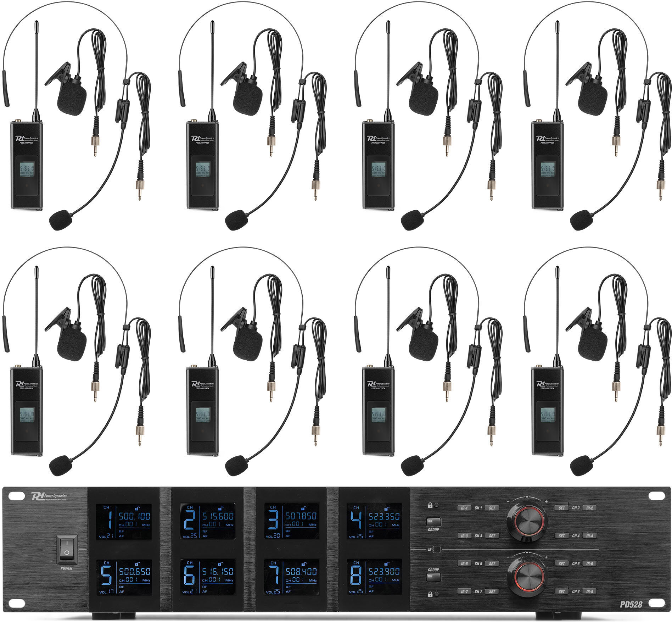
Task: Push the IR-8 button
Action: click(590, 592)
